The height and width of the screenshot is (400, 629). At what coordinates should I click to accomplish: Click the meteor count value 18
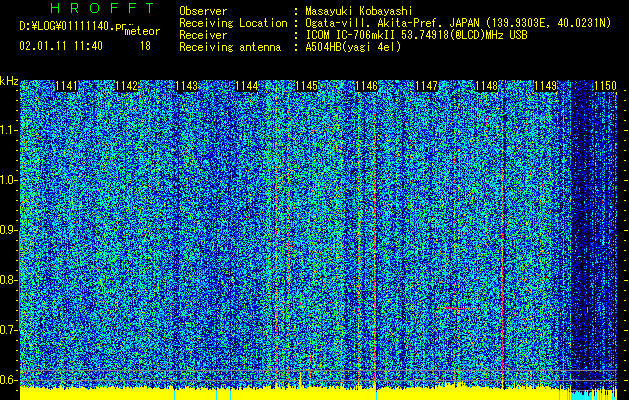[145, 46]
